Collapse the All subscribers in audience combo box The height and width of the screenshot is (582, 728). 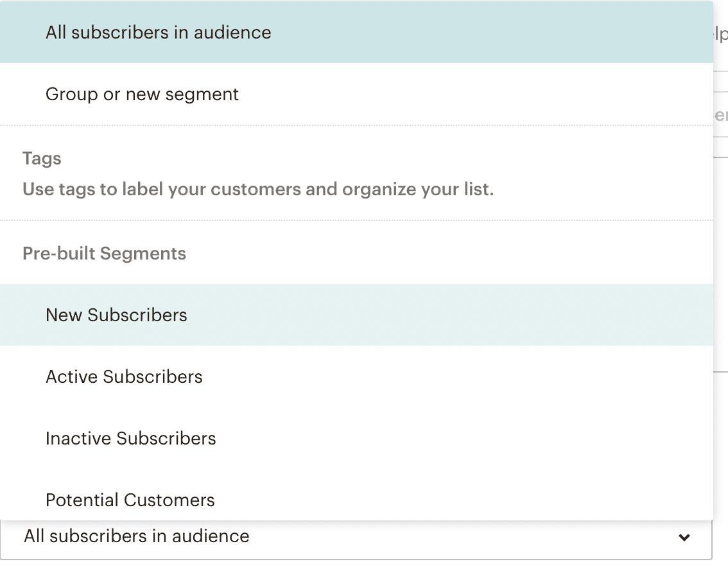click(356, 539)
